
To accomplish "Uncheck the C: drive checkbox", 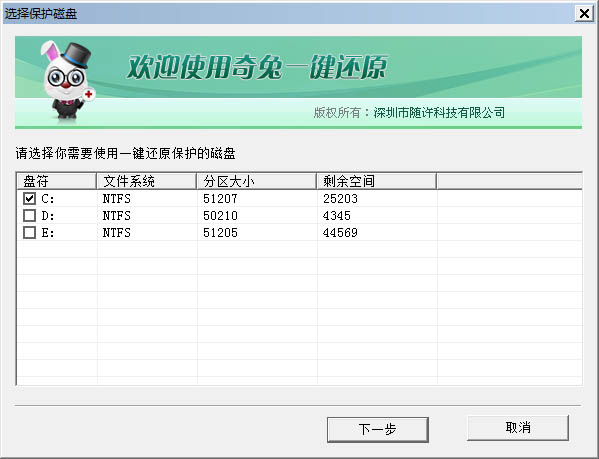I will click(29, 199).
